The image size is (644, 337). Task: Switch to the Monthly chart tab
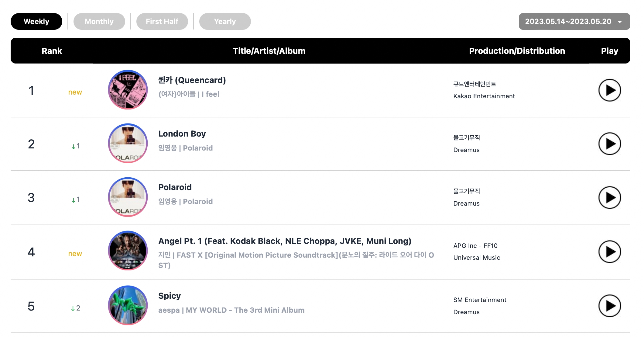click(99, 22)
